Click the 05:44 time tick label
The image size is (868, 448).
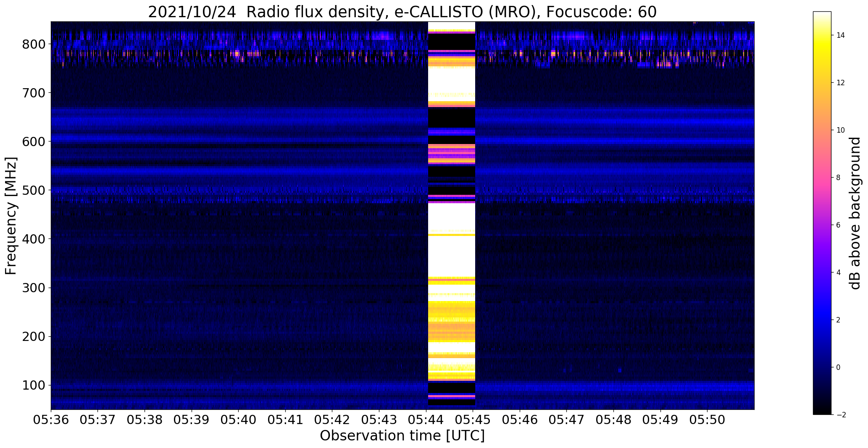point(426,420)
